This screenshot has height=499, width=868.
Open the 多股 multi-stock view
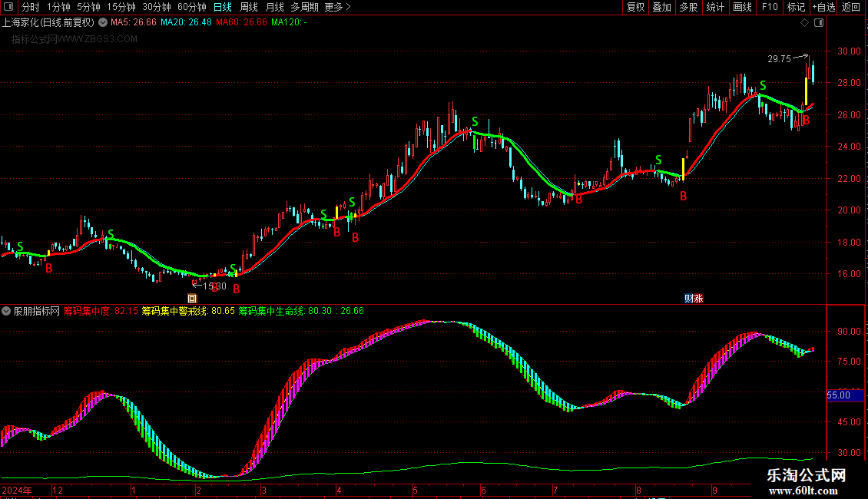coord(688,7)
